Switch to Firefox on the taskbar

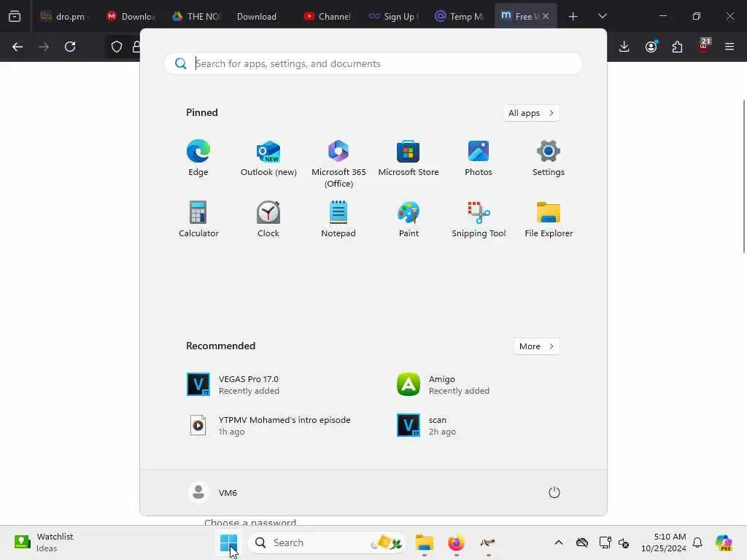coord(456,542)
